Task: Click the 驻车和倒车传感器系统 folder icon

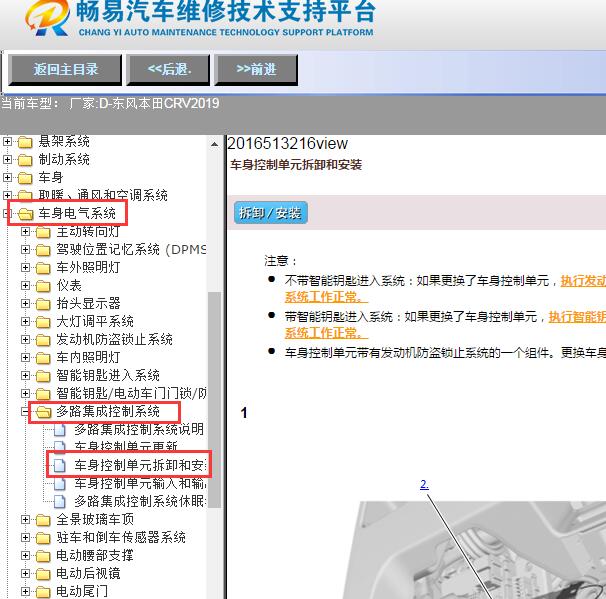Action: 43,538
